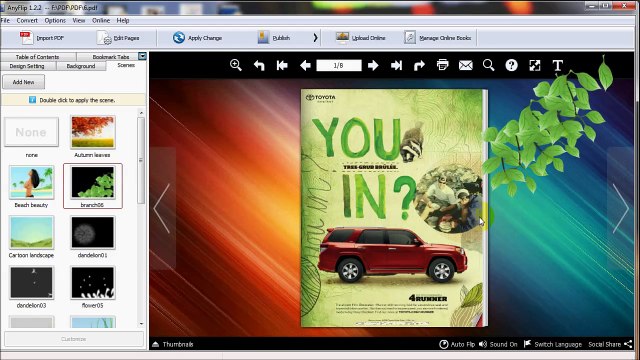Click the scene list scroll-up arrow

141,113
